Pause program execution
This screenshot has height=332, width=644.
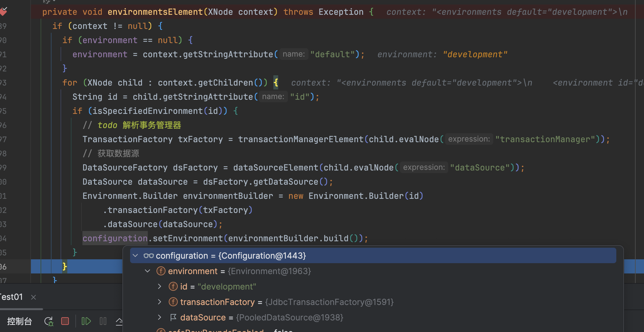(103, 321)
